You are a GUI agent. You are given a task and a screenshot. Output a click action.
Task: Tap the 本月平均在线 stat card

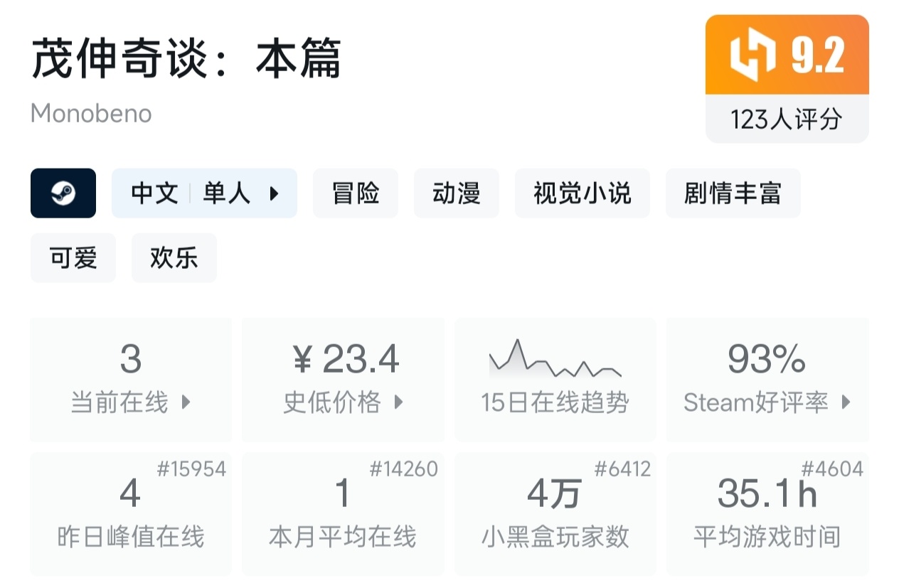pyautogui.click(x=343, y=513)
